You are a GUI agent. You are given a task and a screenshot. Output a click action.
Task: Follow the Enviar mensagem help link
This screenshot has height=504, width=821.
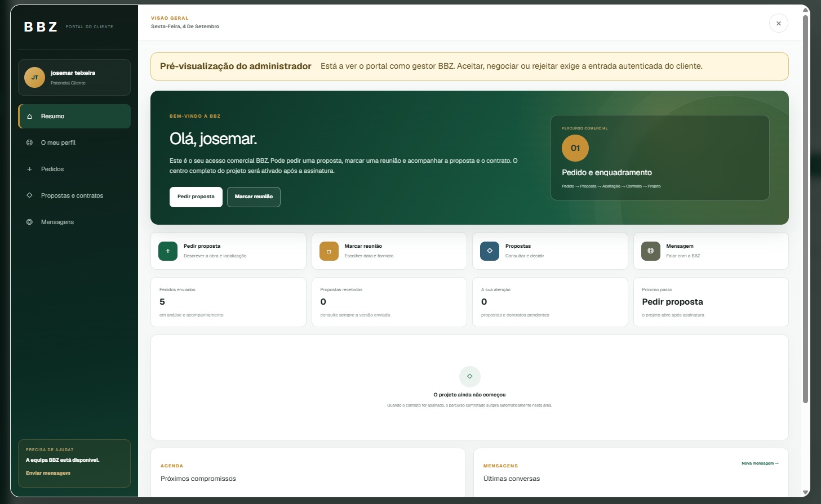tap(48, 473)
